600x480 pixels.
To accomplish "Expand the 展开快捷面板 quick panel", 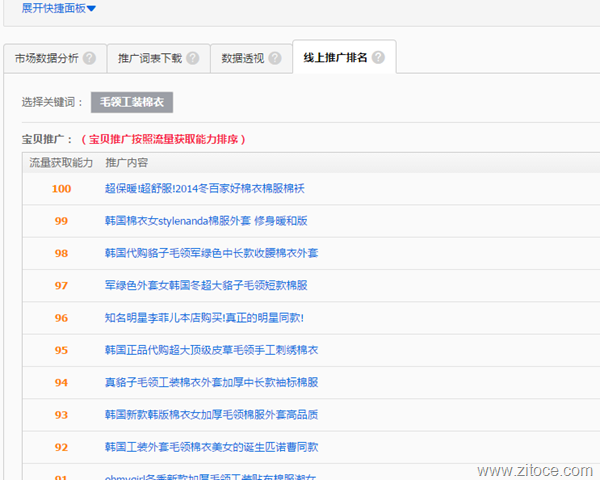I will (x=59, y=9).
